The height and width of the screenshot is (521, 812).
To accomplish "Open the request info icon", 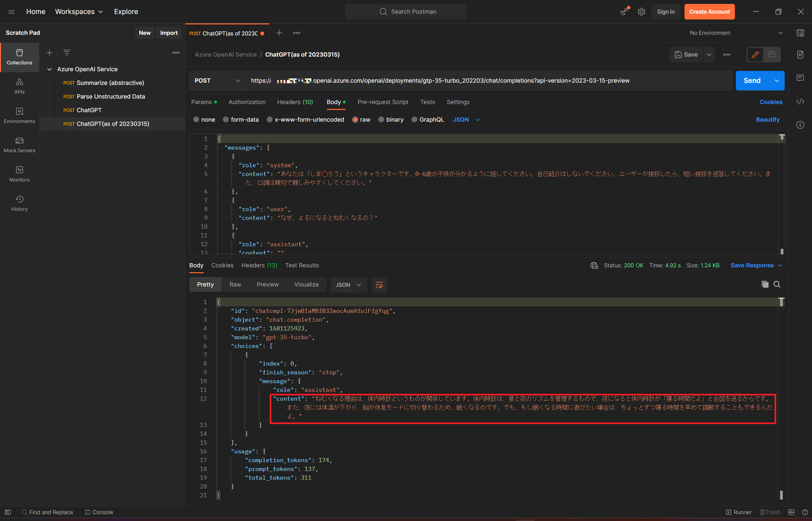I will pos(800,125).
